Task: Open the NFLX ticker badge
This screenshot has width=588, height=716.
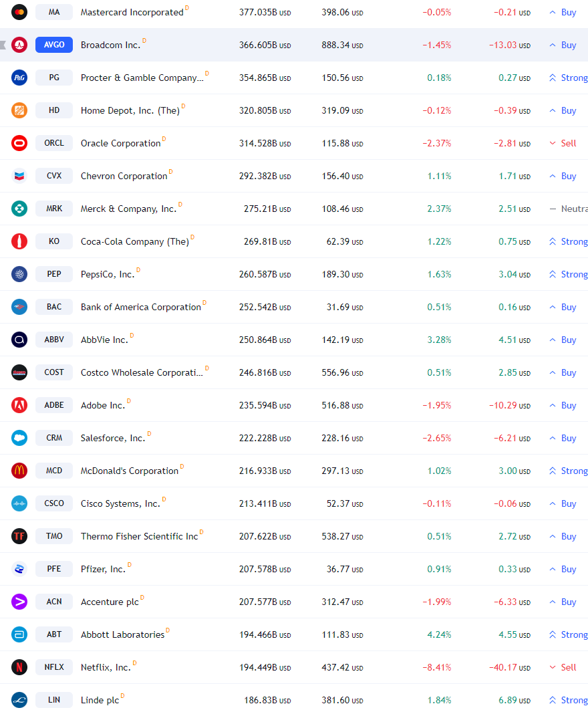Action: tap(54, 667)
